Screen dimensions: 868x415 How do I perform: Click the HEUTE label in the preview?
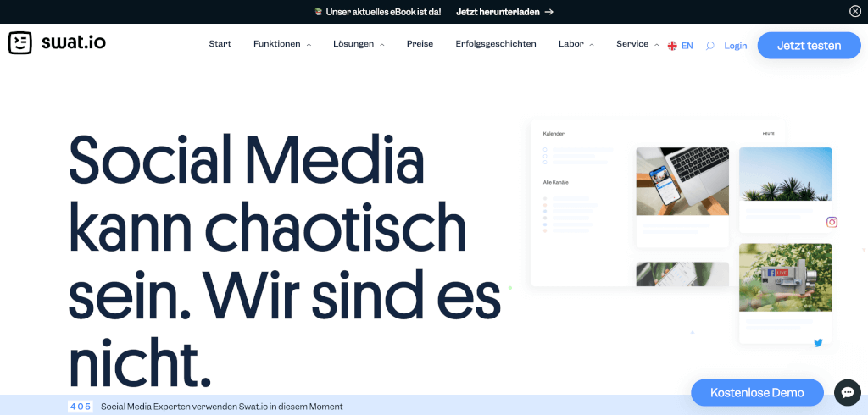coord(768,133)
